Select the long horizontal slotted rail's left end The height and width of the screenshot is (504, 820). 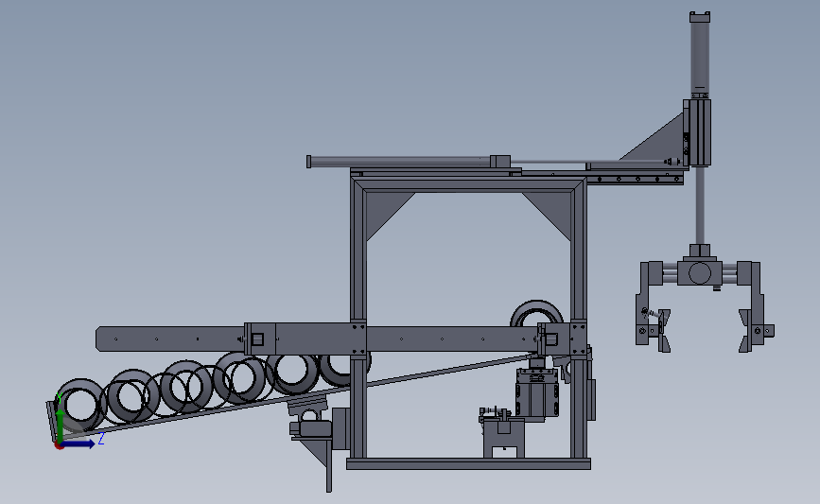170,339
